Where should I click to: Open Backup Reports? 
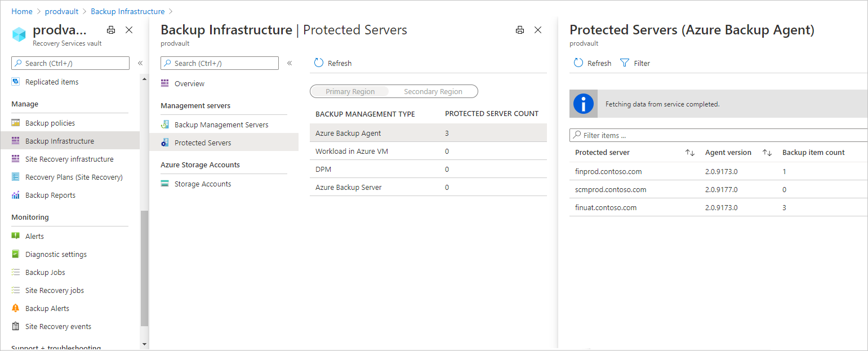point(49,194)
